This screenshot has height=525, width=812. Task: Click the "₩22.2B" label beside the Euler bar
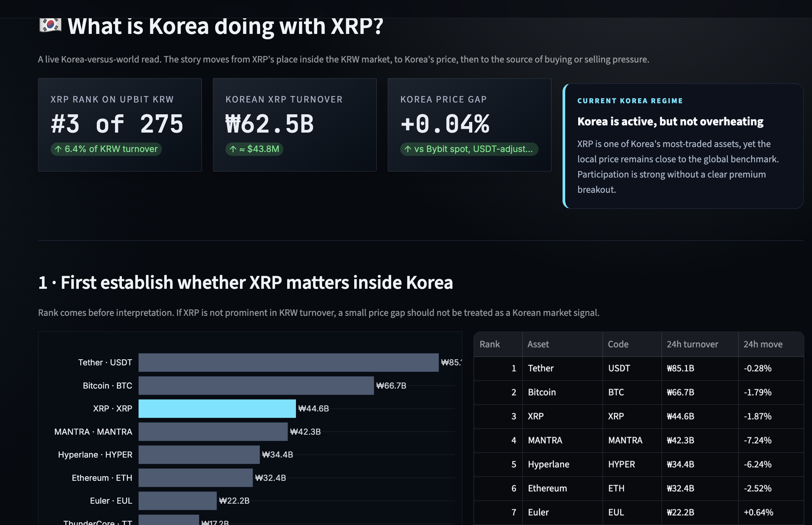[234, 501]
